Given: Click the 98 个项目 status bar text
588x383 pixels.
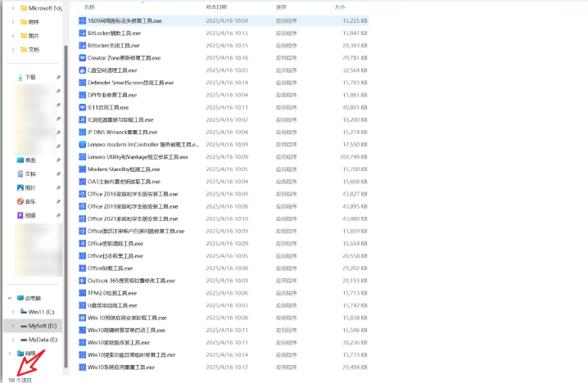Looking at the screenshot, I should [x=20, y=380].
